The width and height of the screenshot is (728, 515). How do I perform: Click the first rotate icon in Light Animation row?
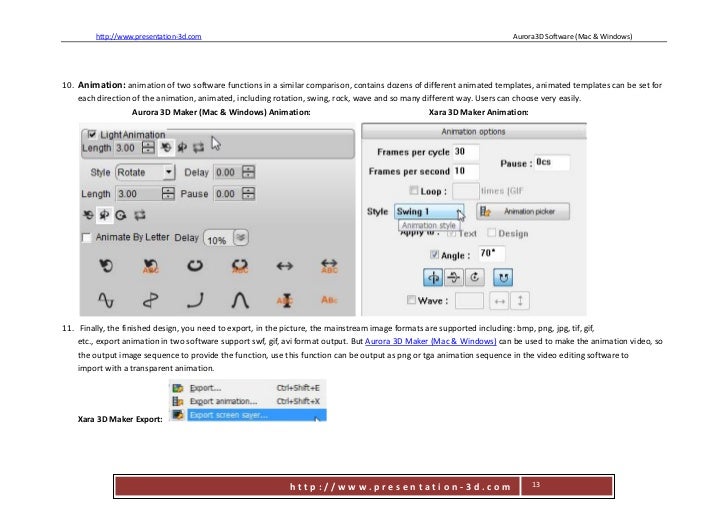pos(166,148)
